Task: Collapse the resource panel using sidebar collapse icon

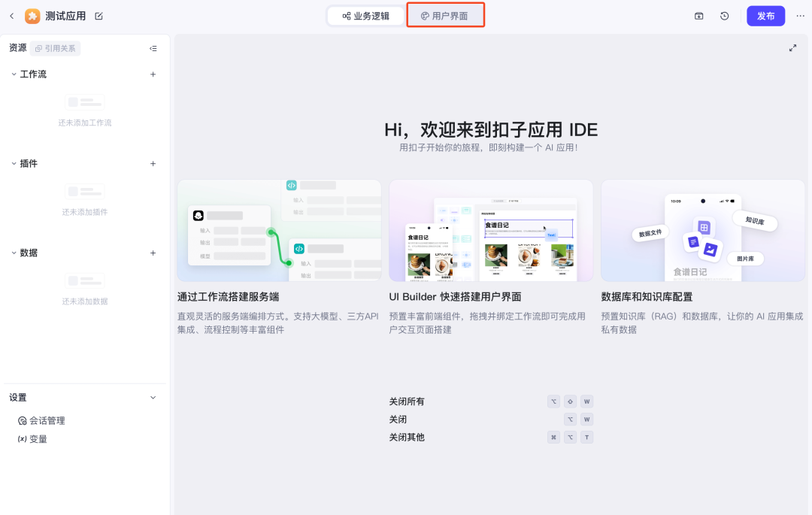Action: pos(153,48)
